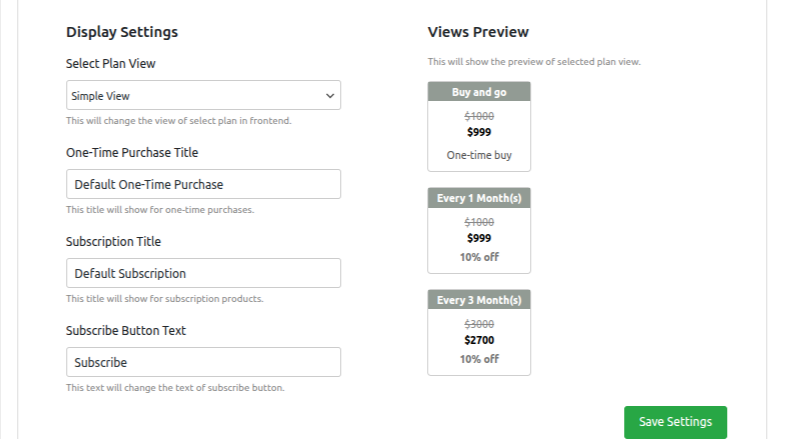Viewport: 786px width, 439px height.
Task: Click the Display Settings heading
Action: [x=122, y=32]
